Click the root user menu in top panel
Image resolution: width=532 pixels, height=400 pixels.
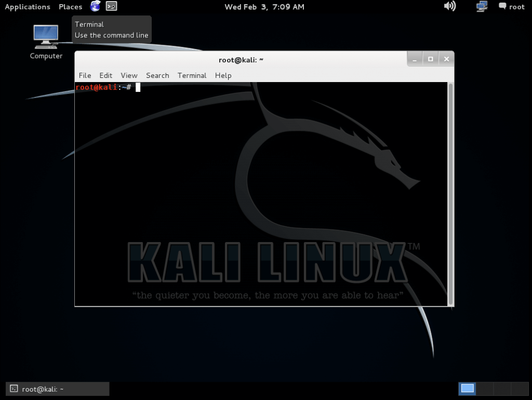(x=512, y=7)
